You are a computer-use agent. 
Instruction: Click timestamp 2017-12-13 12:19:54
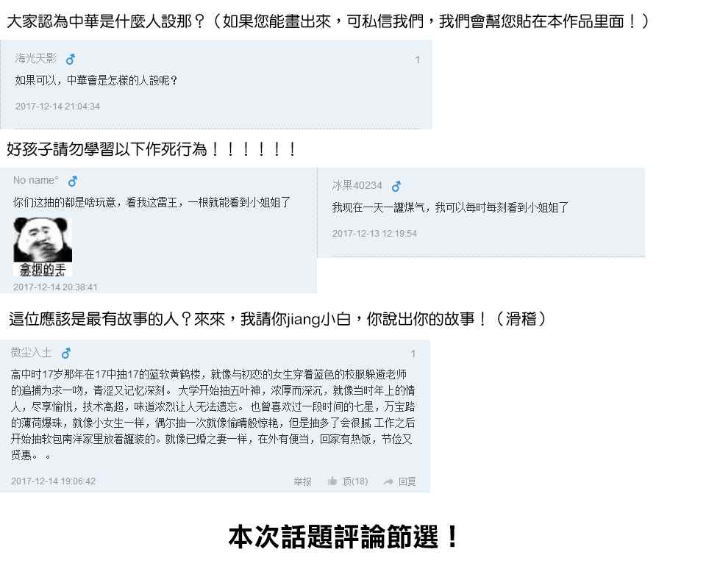pyautogui.click(x=374, y=234)
